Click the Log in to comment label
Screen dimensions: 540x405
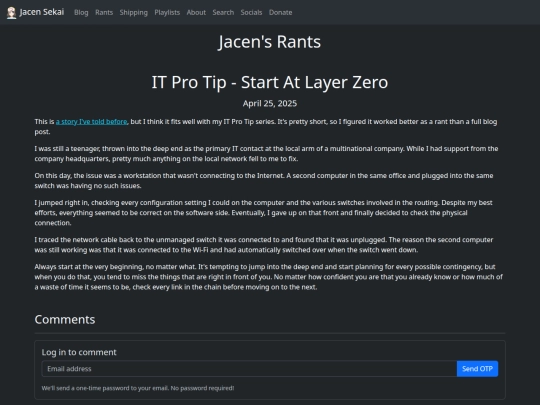click(x=79, y=352)
